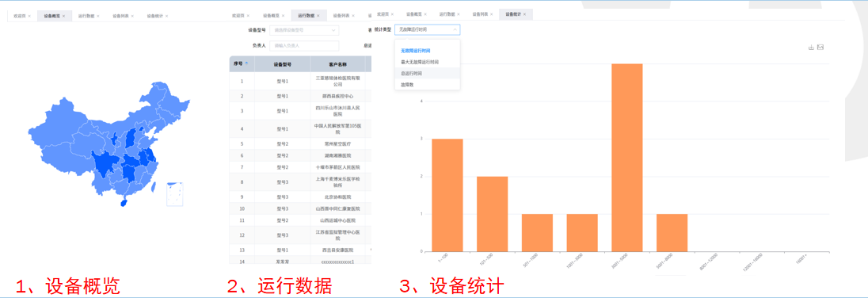Image resolution: width=868 pixels, height=298 pixels.
Task: Click the 客户名称 column header
Action: 337,64
